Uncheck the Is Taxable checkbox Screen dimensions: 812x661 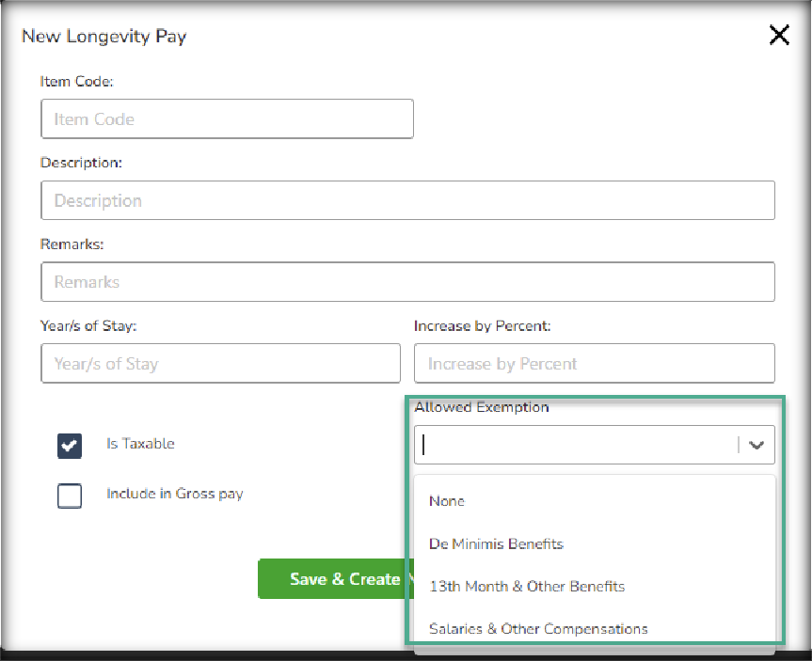(70, 446)
